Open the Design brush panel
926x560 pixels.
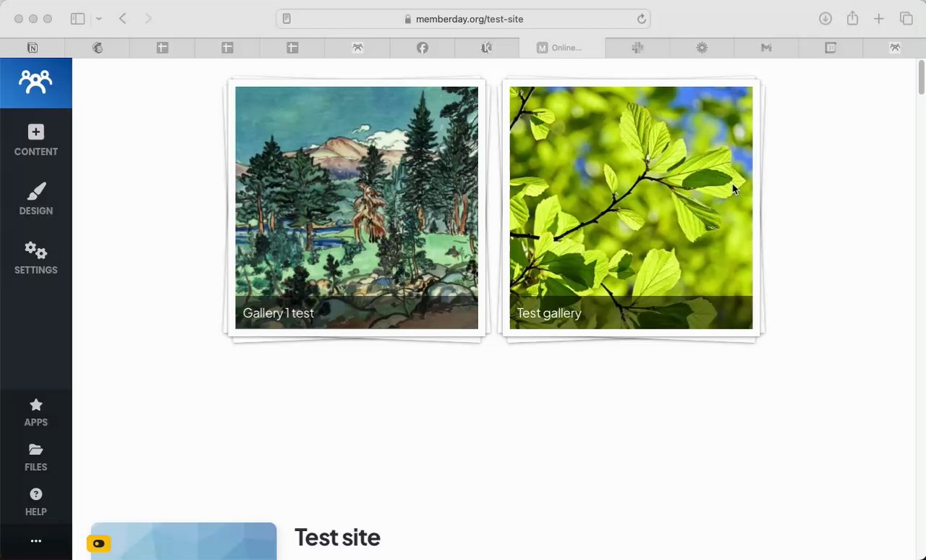coord(35,200)
